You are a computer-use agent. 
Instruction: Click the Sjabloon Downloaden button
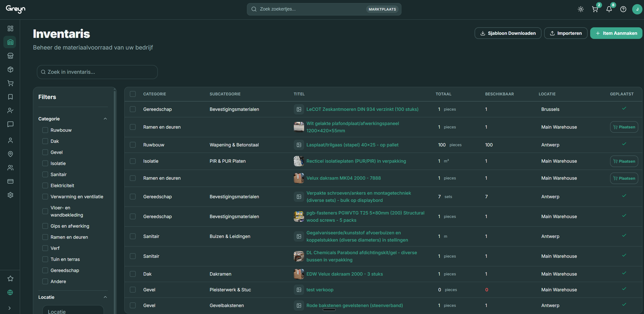(508, 33)
